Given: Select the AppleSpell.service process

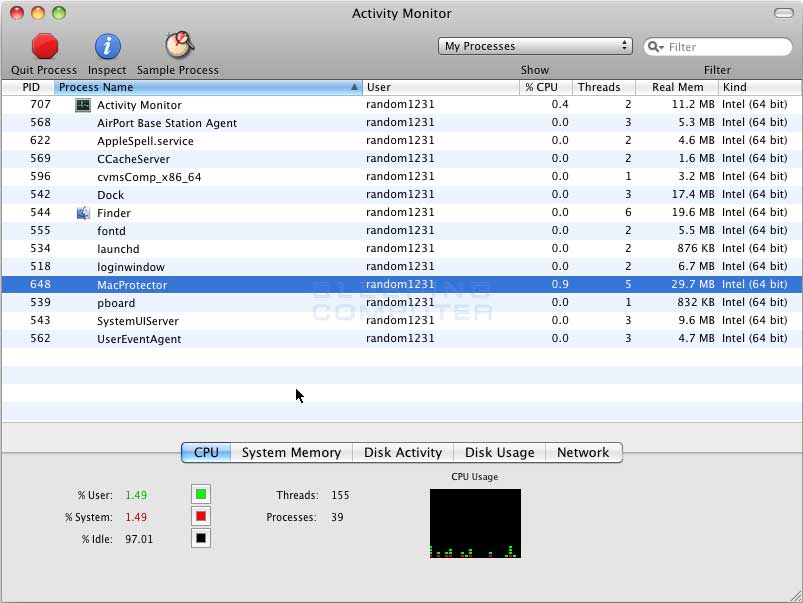Looking at the screenshot, I should (x=402, y=140).
